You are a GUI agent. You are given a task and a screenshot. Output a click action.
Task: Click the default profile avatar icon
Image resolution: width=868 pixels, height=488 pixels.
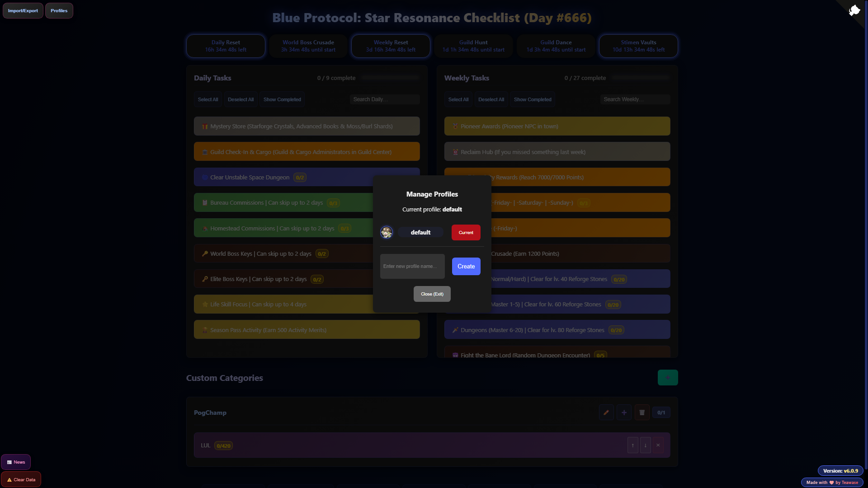click(x=387, y=232)
